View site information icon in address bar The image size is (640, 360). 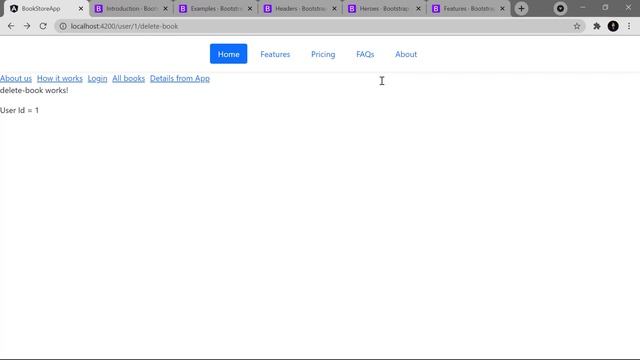pyautogui.click(x=63, y=26)
